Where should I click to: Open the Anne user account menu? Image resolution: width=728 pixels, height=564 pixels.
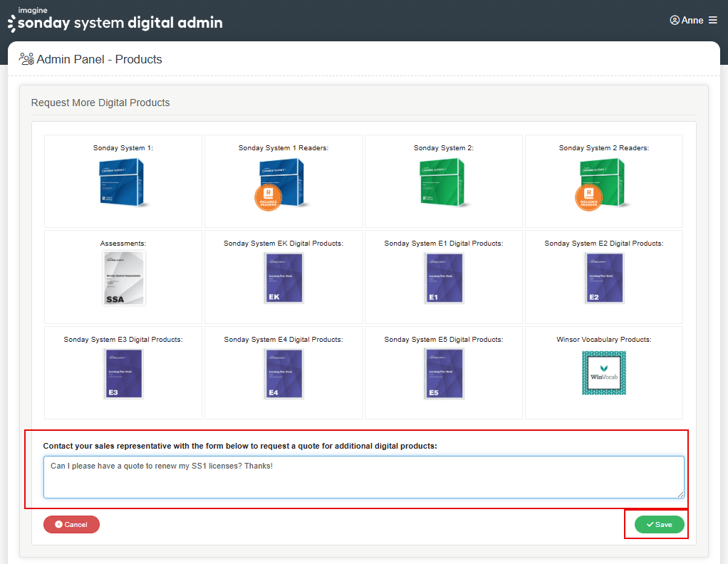click(x=687, y=20)
